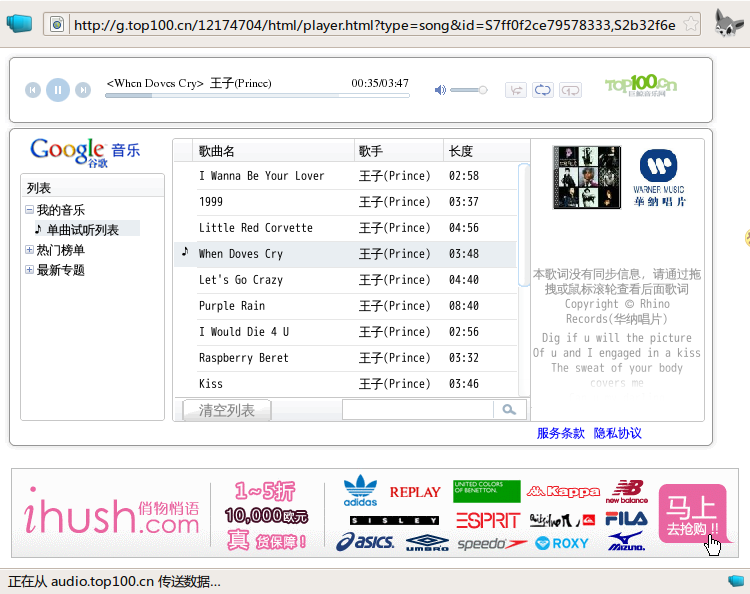Toggle repeat-all loop icon
The height and width of the screenshot is (594, 750).
(543, 90)
